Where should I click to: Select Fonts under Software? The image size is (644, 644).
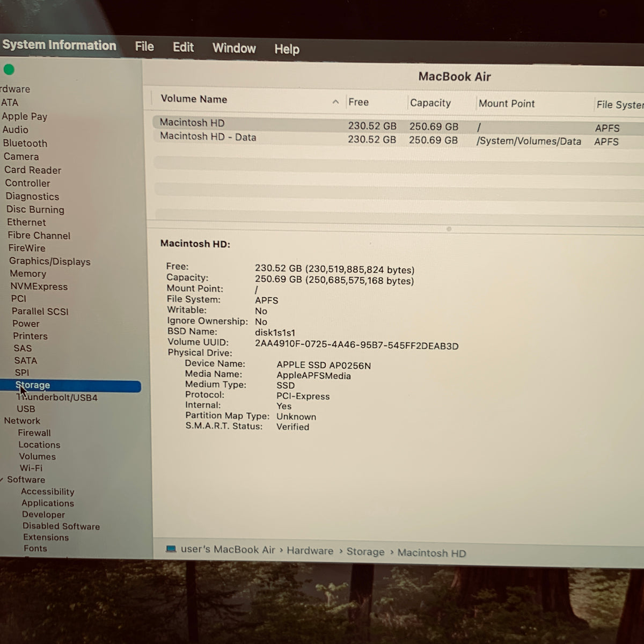pyautogui.click(x=35, y=548)
